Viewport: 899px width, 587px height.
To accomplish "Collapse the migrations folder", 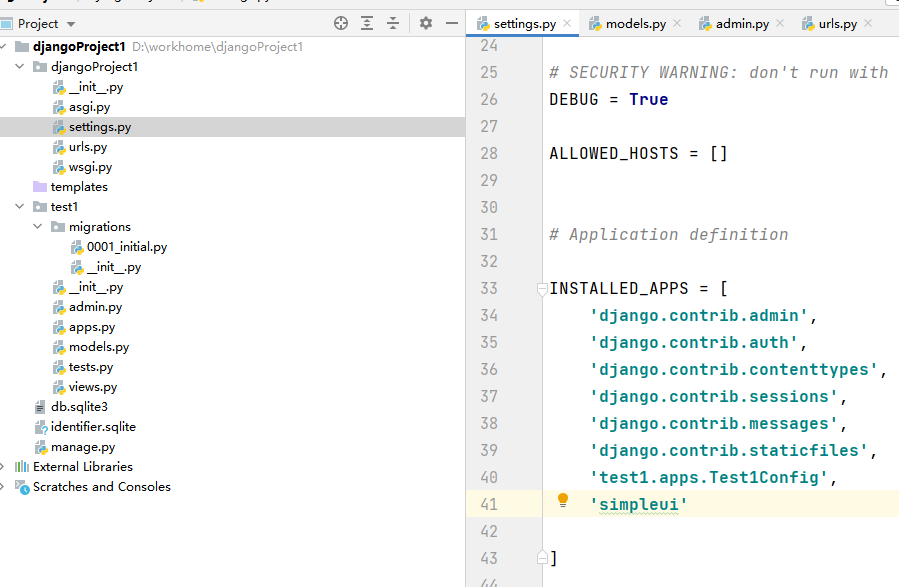I will tap(37, 226).
